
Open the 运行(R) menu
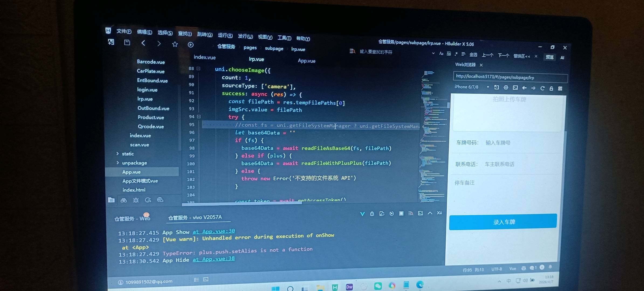point(225,35)
